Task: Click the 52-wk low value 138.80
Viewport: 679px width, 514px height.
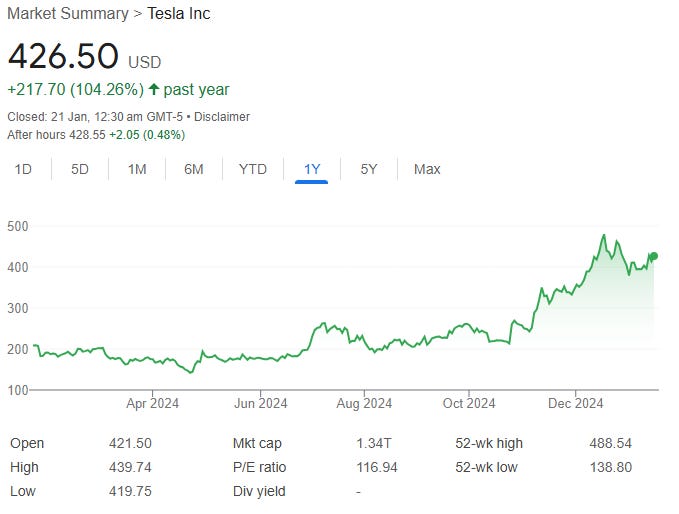Action: point(611,467)
